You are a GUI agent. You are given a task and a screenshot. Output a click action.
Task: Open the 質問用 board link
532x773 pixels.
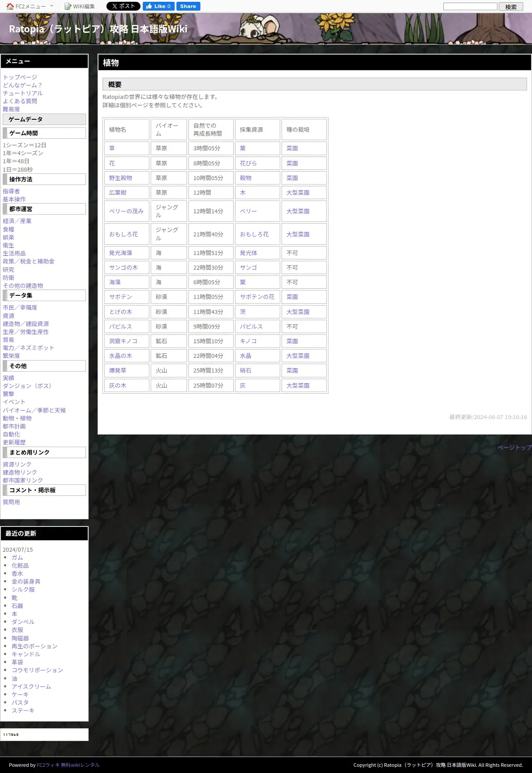(11, 502)
